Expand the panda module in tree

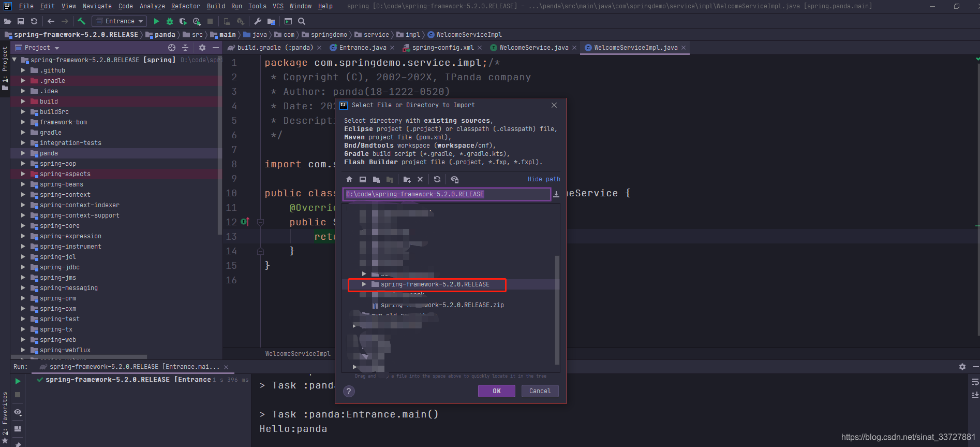coord(23,153)
